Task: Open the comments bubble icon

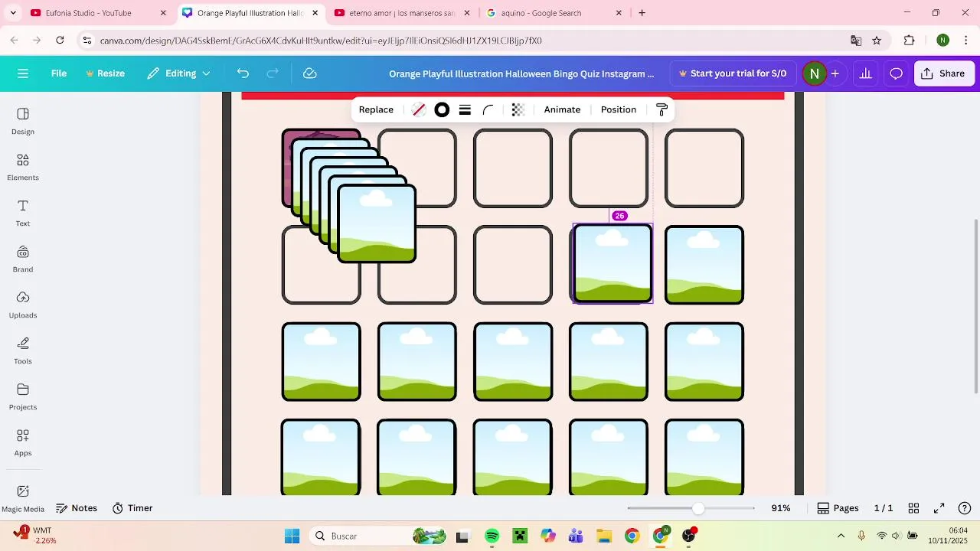Action: click(x=896, y=73)
